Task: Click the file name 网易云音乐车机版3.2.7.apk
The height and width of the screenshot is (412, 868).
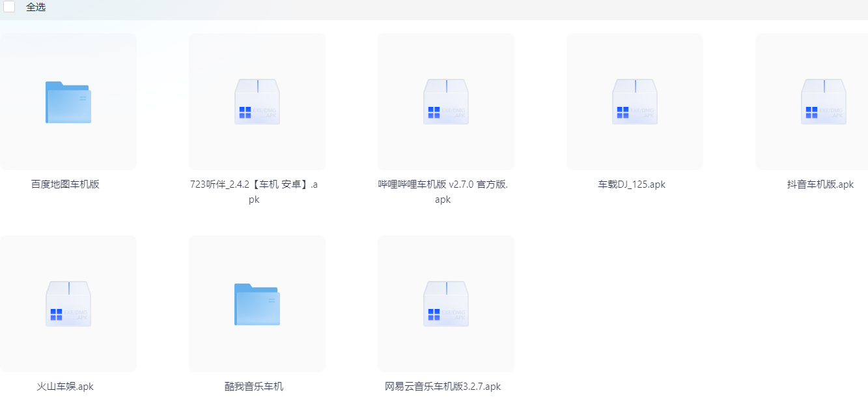Action: [x=443, y=387]
